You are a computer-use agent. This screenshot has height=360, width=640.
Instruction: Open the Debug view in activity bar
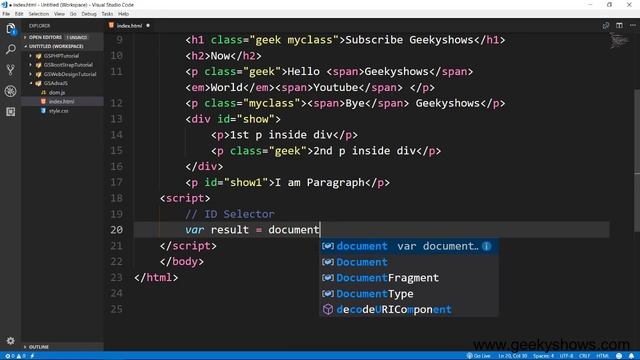[x=11, y=91]
